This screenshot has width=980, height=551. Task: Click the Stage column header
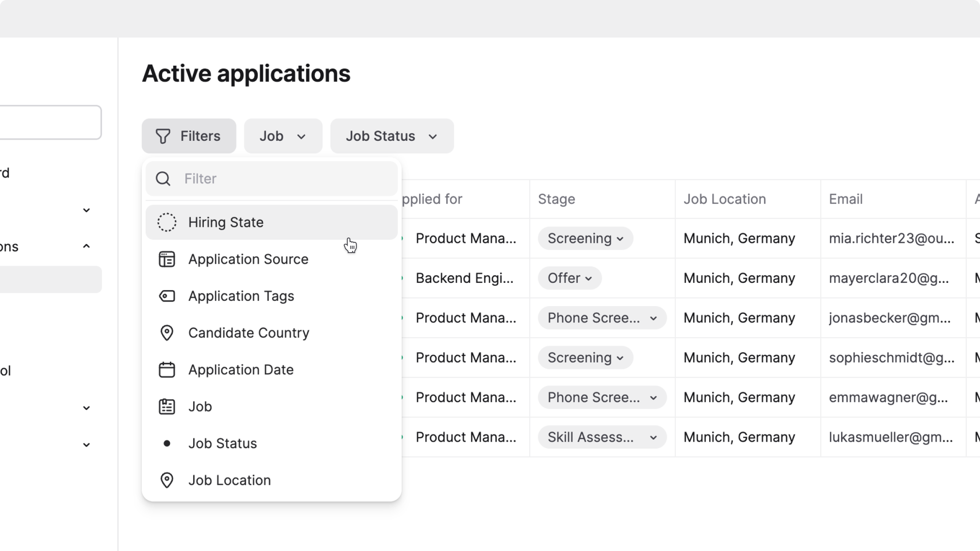(556, 199)
